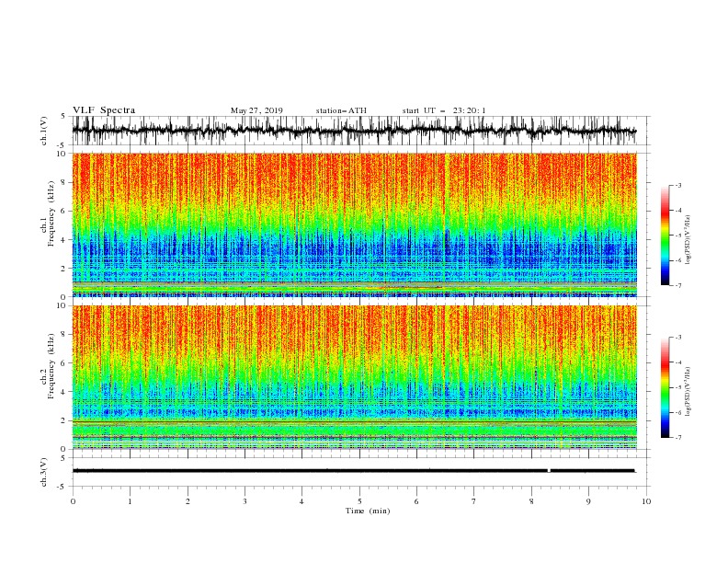Click the gap in the ch.3 trace
Image resolution: width=728 pixels, height=563 pixels.
(x=549, y=471)
